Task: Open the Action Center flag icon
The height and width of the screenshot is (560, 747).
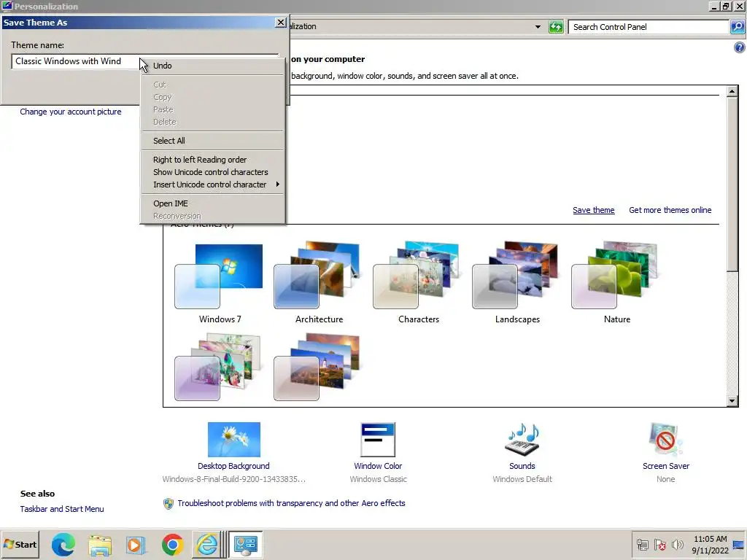Action: click(x=659, y=545)
